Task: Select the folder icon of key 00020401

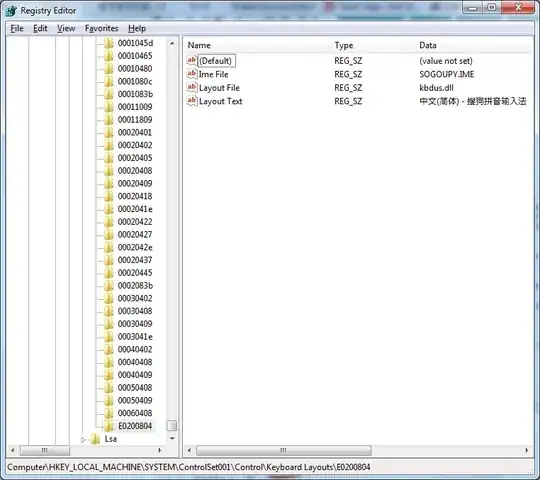Action: coord(108,133)
